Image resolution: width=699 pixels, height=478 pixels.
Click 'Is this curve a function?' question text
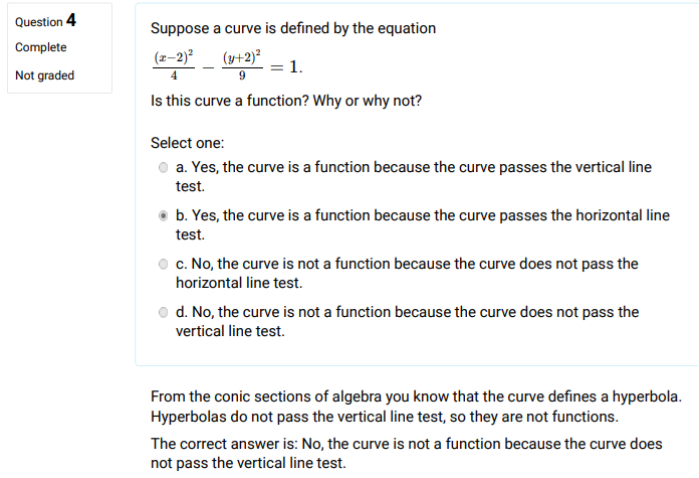230,101
